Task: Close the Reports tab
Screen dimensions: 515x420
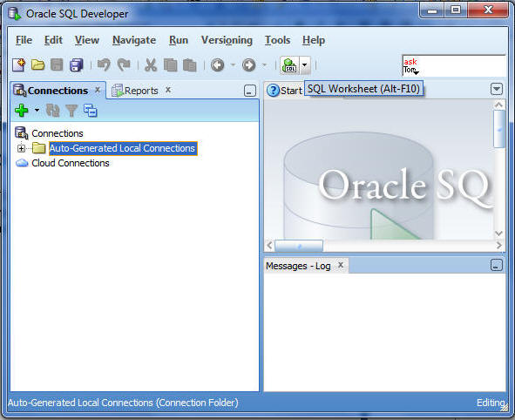Action: pos(168,90)
